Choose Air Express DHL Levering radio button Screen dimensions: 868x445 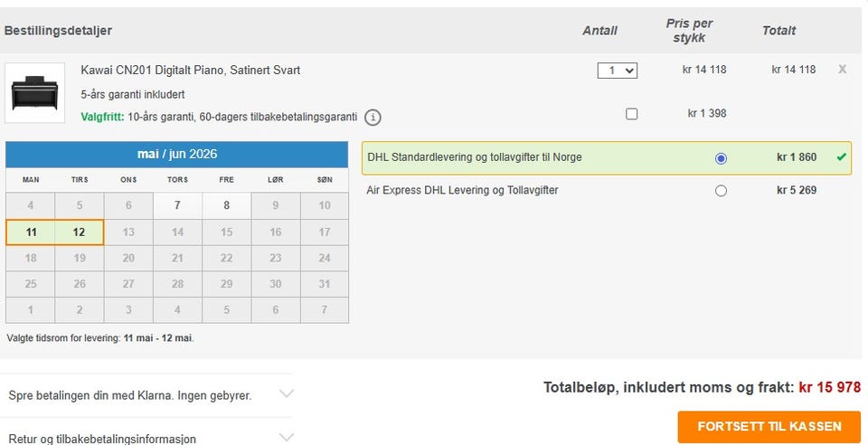[x=721, y=191]
